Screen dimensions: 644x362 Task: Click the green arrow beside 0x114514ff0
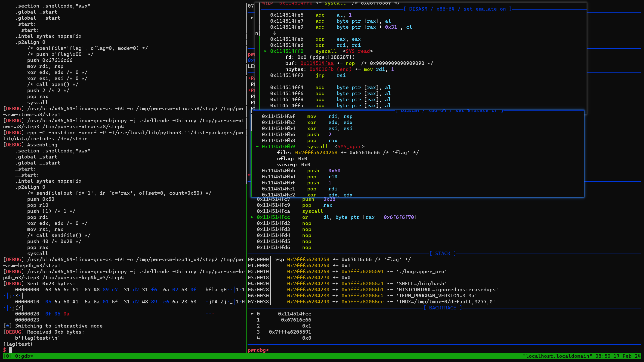coord(265,51)
